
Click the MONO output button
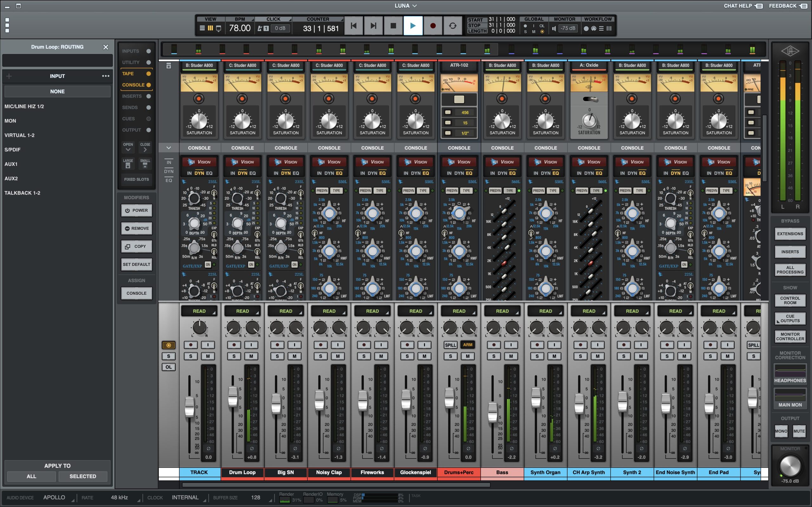[781, 431]
